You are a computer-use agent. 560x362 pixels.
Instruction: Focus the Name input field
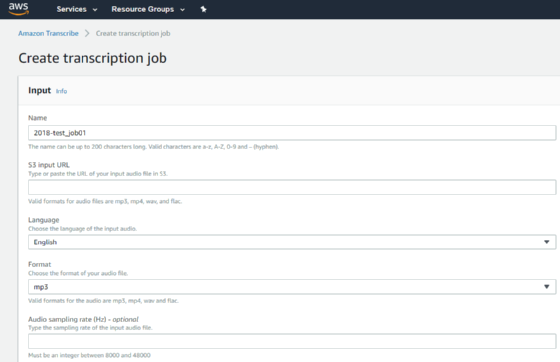[292, 133]
